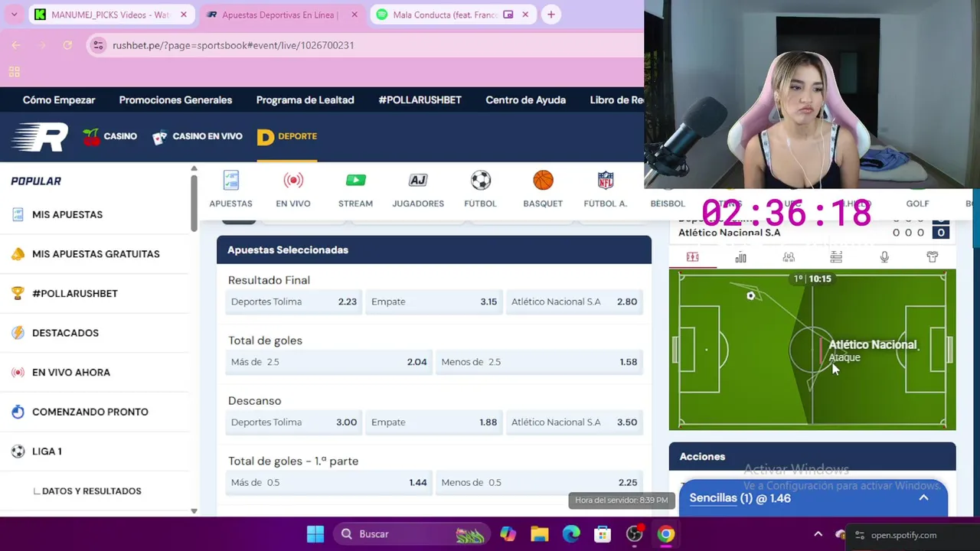The image size is (980, 551).
Task: Bet Deportes Tolima 2.23 in Resultado Final
Action: tap(294, 302)
